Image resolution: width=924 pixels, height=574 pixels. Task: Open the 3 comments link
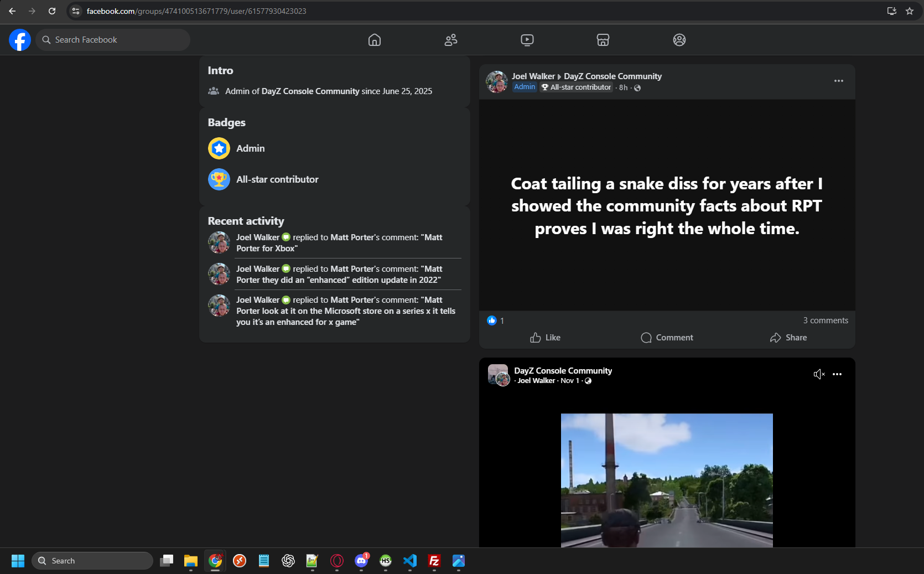pos(826,320)
